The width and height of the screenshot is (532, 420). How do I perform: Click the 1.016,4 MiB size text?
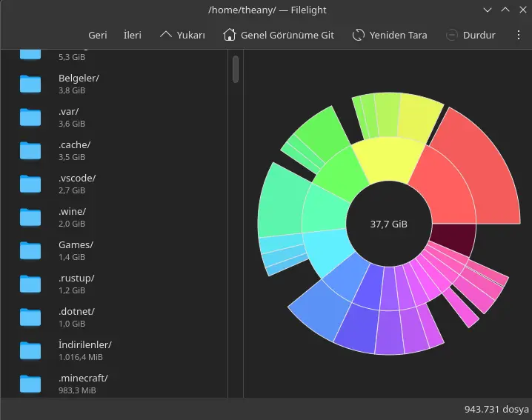[x=81, y=357]
